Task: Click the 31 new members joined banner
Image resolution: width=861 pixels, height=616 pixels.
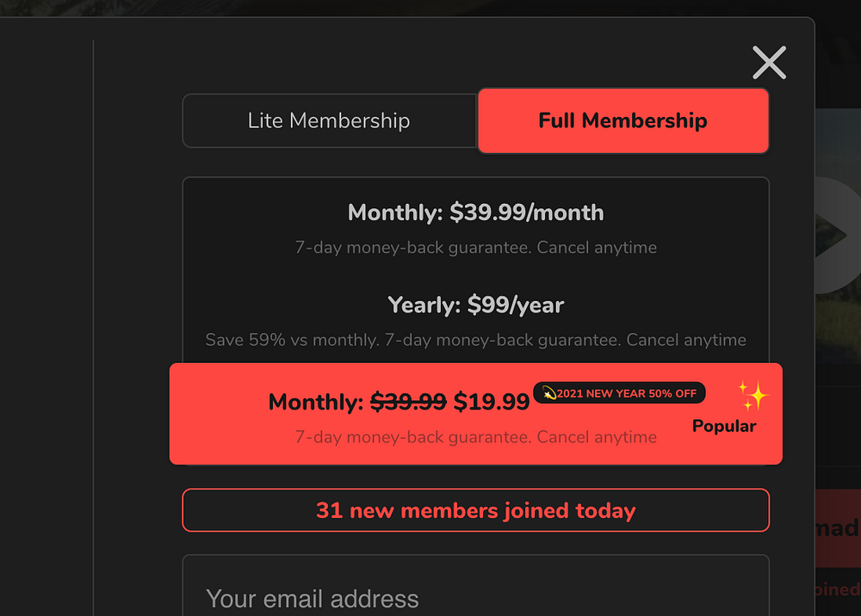Action: tap(475, 510)
